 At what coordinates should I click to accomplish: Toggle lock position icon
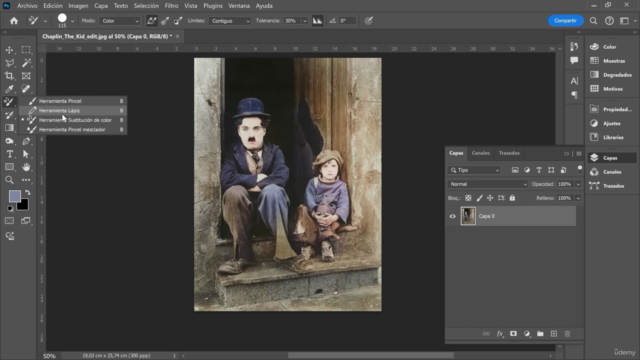click(x=490, y=198)
